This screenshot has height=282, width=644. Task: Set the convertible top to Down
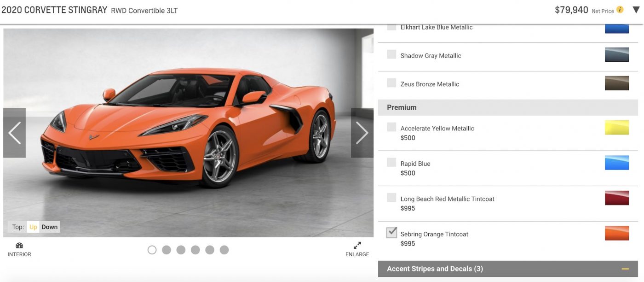point(49,227)
